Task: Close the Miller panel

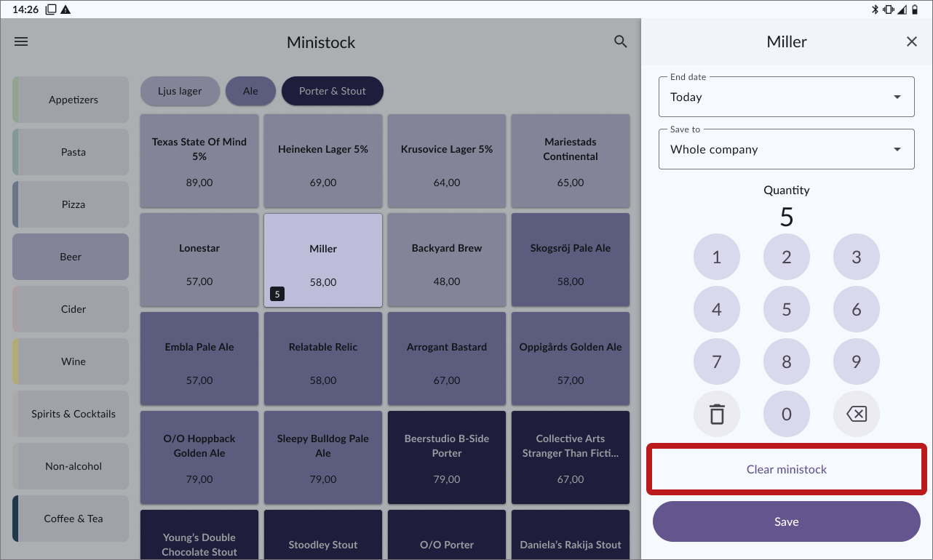Action: pyautogui.click(x=911, y=42)
